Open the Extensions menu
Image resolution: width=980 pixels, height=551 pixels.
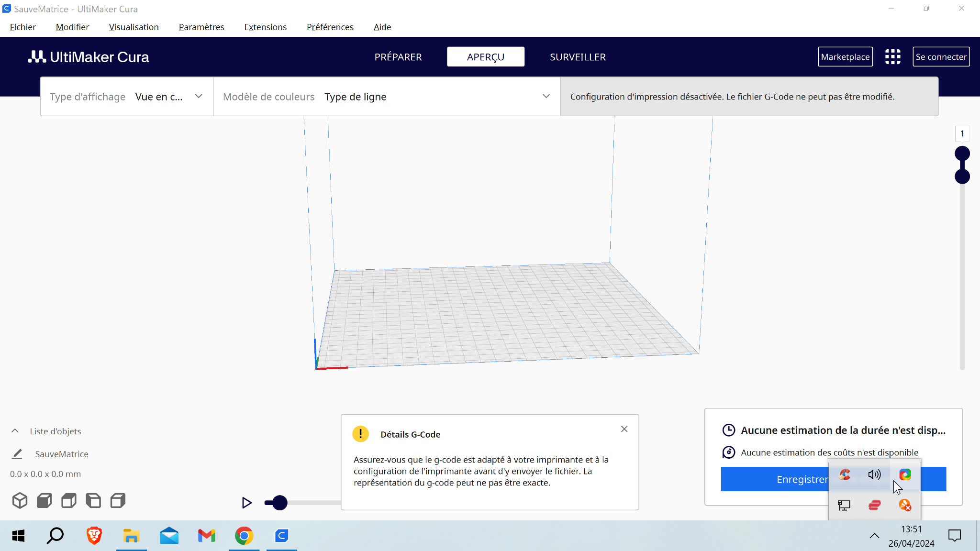pyautogui.click(x=265, y=27)
